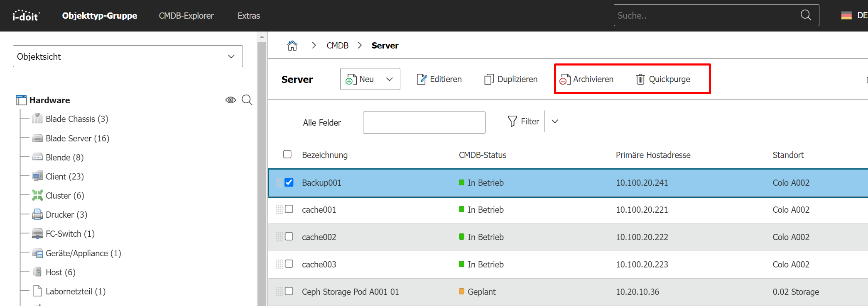The height and width of the screenshot is (306, 868).
Task: Click the Blende icon in tree
Action: tap(37, 157)
